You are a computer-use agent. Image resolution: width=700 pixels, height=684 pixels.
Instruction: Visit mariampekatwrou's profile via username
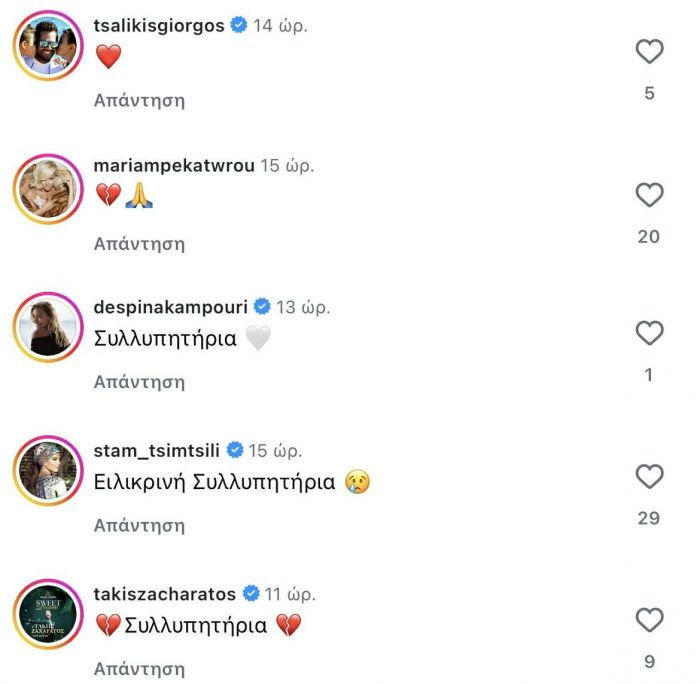click(x=173, y=164)
